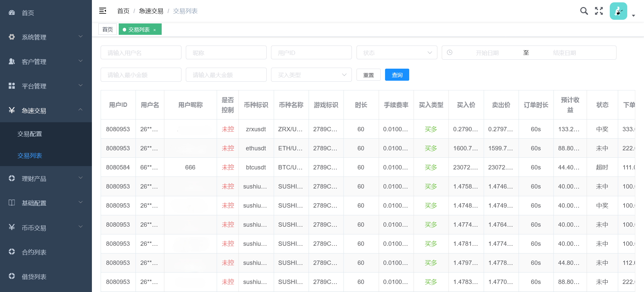Click the 请输入用户名 input field
The width and height of the screenshot is (644, 292).
tap(141, 53)
